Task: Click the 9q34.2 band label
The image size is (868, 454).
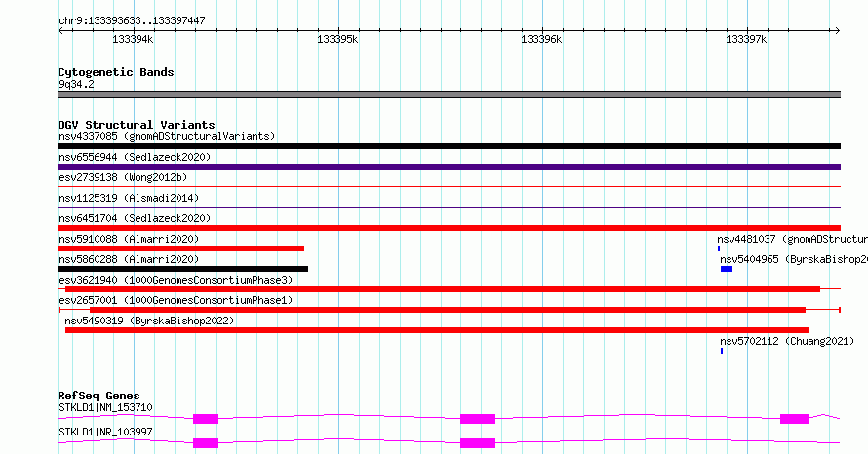Action: [76, 84]
